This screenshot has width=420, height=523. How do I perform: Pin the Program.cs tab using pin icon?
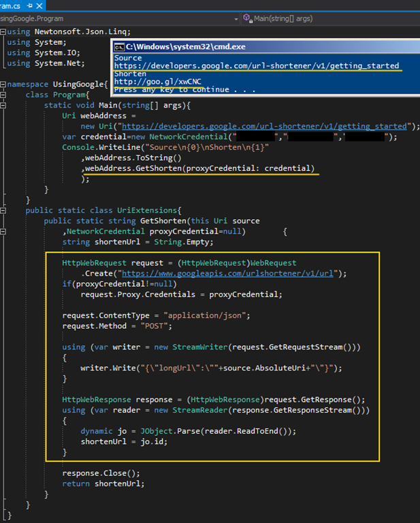[x=29, y=5]
